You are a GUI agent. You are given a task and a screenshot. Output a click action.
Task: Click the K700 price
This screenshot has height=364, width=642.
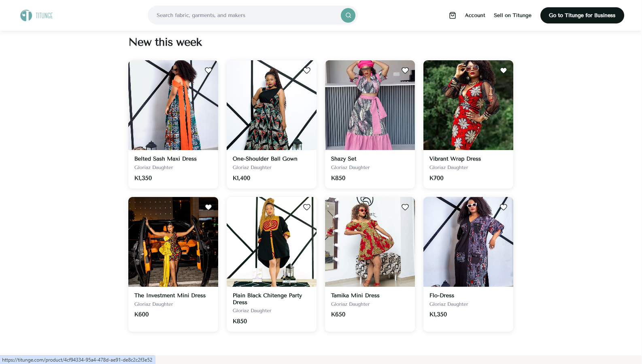point(436,178)
